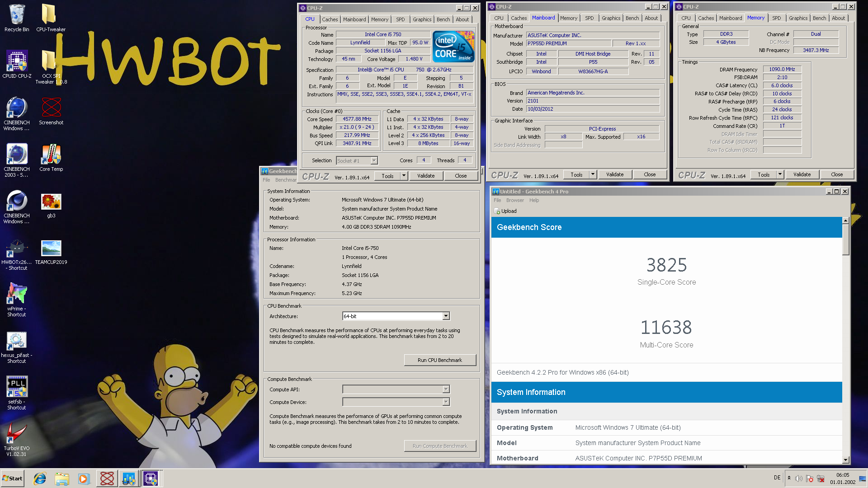Click scroll down arrow in Geekbench results

pyautogui.click(x=846, y=460)
